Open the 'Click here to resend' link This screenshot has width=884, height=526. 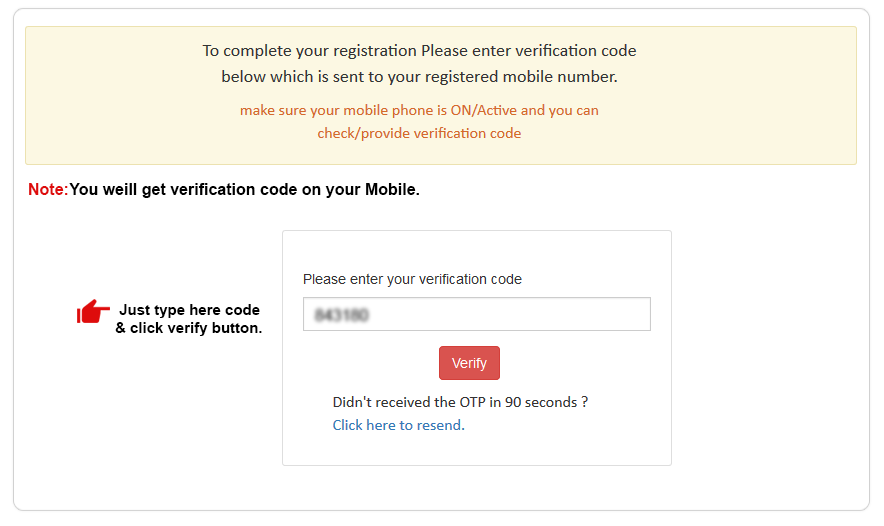click(397, 425)
